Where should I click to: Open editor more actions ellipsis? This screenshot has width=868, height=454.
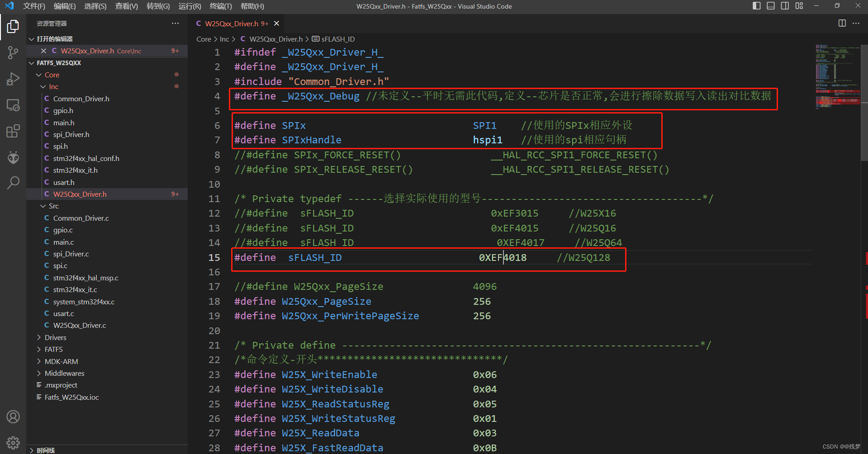(x=856, y=24)
